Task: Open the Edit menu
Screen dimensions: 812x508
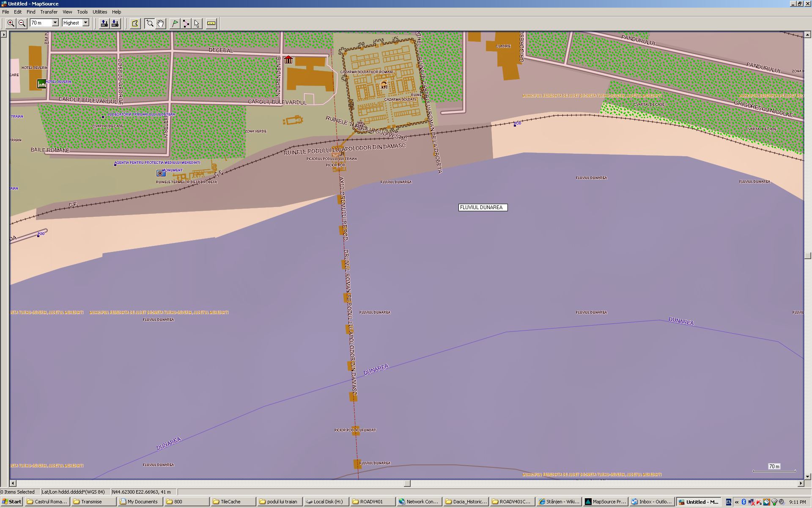Action: tap(18, 12)
